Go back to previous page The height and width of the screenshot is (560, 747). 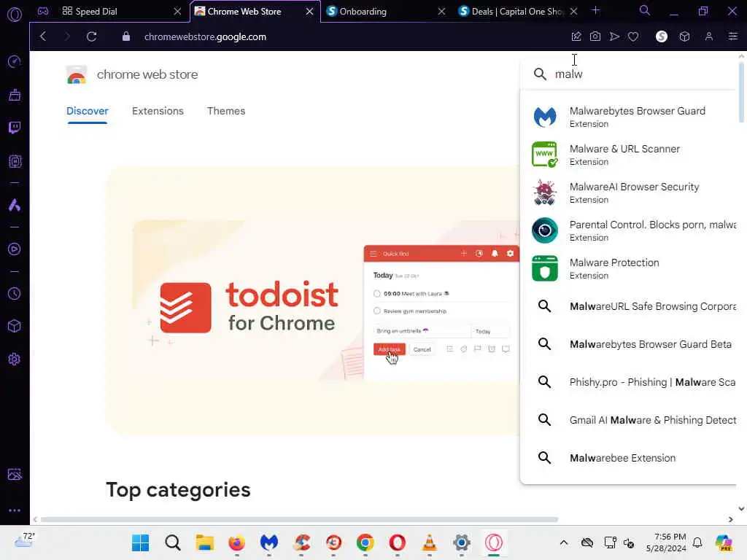point(43,36)
